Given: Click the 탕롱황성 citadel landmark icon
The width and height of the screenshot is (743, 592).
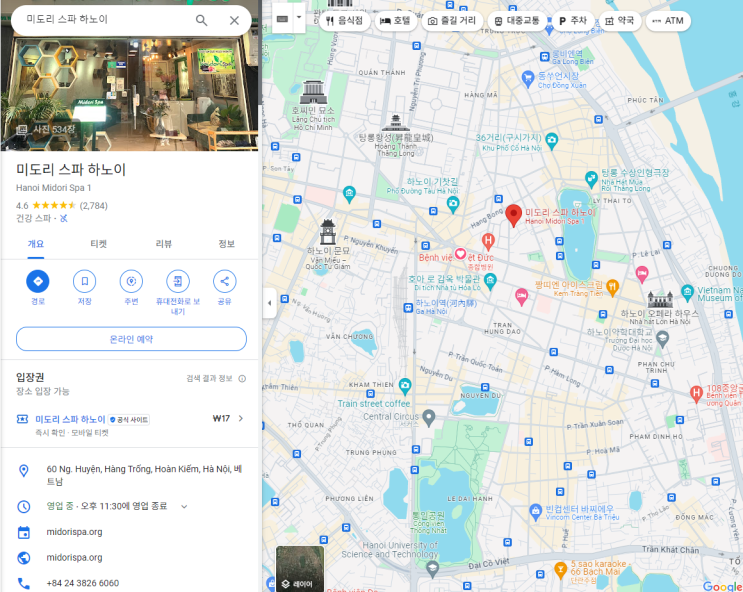Looking at the screenshot, I should tap(396, 122).
